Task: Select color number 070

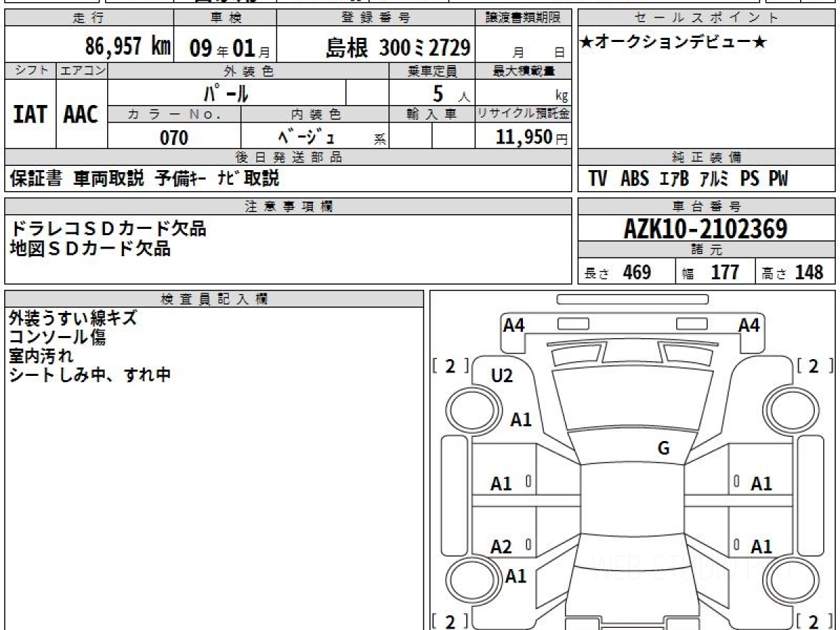Action: coord(174,137)
